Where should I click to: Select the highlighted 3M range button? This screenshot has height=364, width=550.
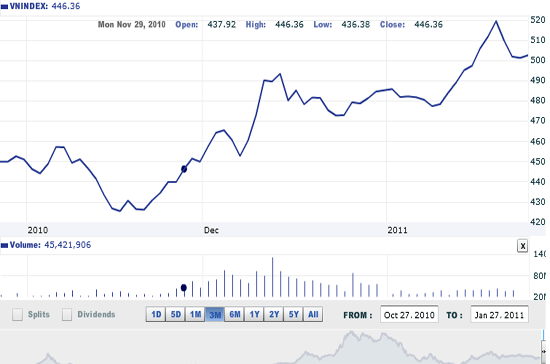click(x=215, y=314)
